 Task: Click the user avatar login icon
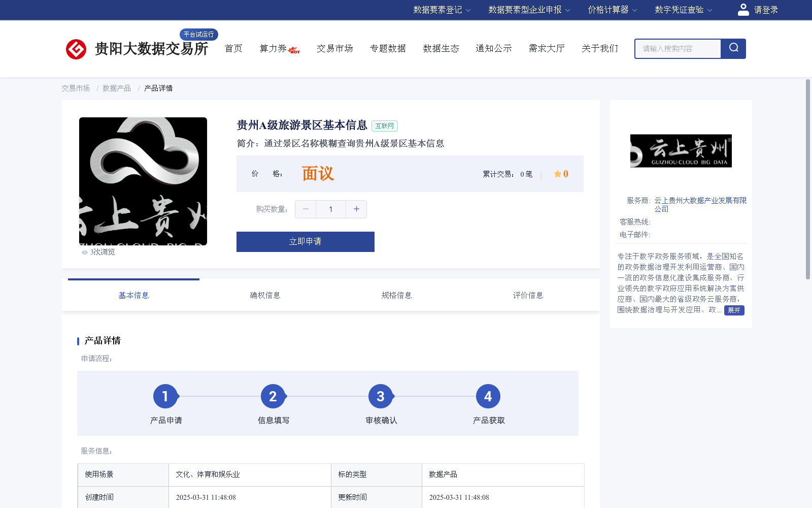pyautogui.click(x=743, y=10)
